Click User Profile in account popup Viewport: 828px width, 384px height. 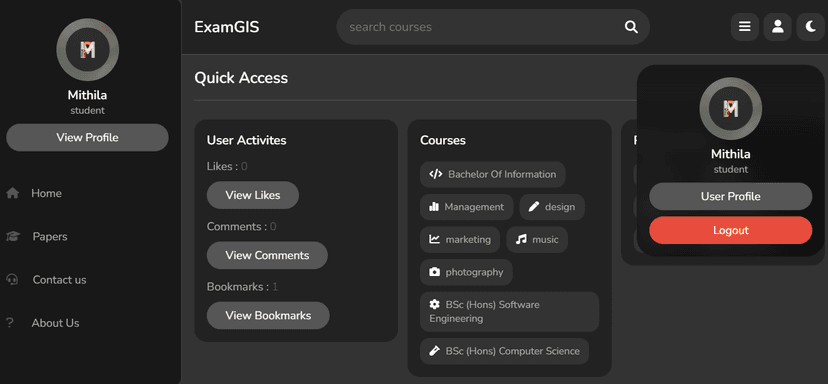[x=730, y=196]
